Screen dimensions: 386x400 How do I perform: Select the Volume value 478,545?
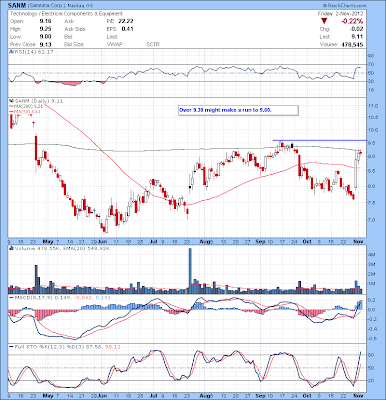coord(352,44)
